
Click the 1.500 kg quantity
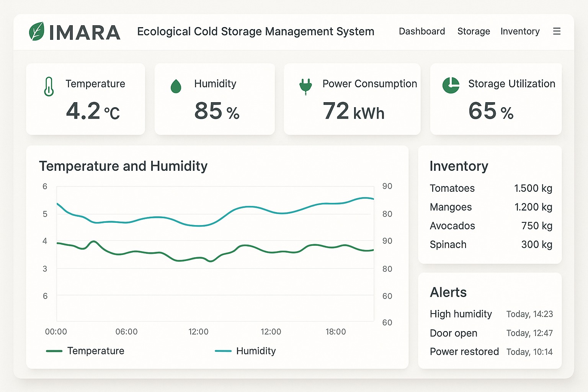coord(533,188)
